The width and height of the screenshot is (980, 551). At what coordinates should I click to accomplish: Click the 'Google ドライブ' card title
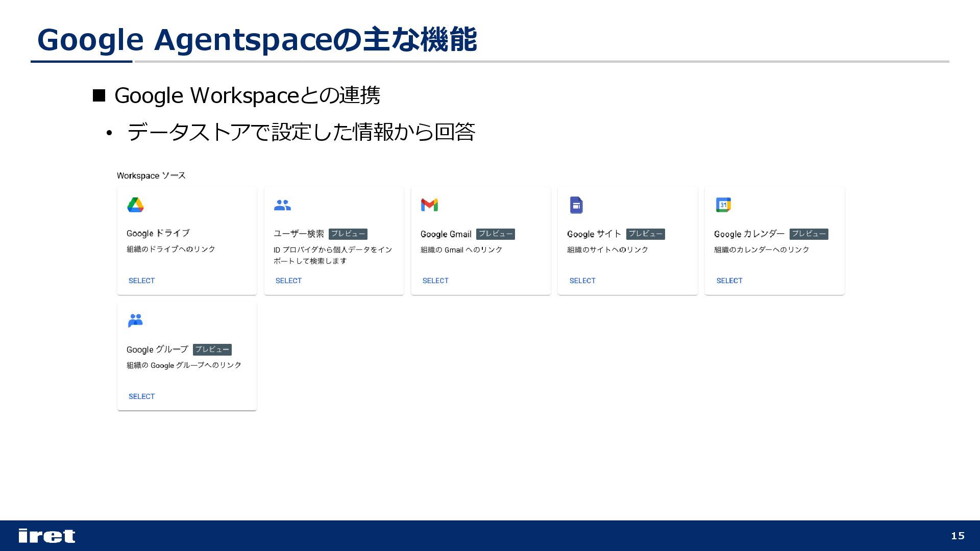pyautogui.click(x=158, y=233)
